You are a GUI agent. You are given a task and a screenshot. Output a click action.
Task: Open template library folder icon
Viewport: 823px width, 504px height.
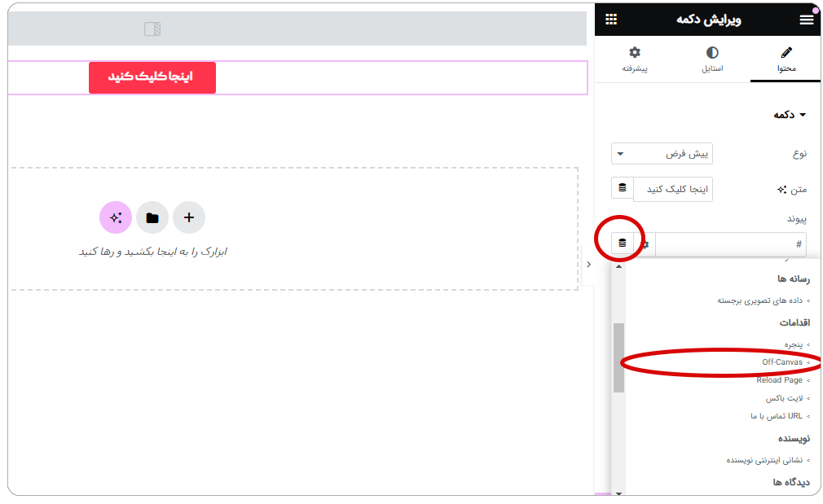click(152, 217)
